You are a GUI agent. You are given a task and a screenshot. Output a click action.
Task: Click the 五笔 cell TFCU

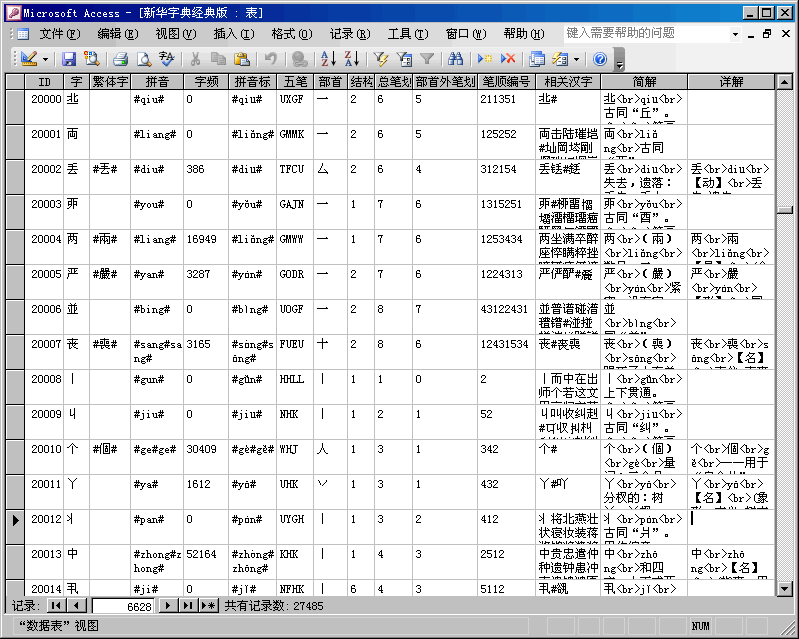coord(296,177)
